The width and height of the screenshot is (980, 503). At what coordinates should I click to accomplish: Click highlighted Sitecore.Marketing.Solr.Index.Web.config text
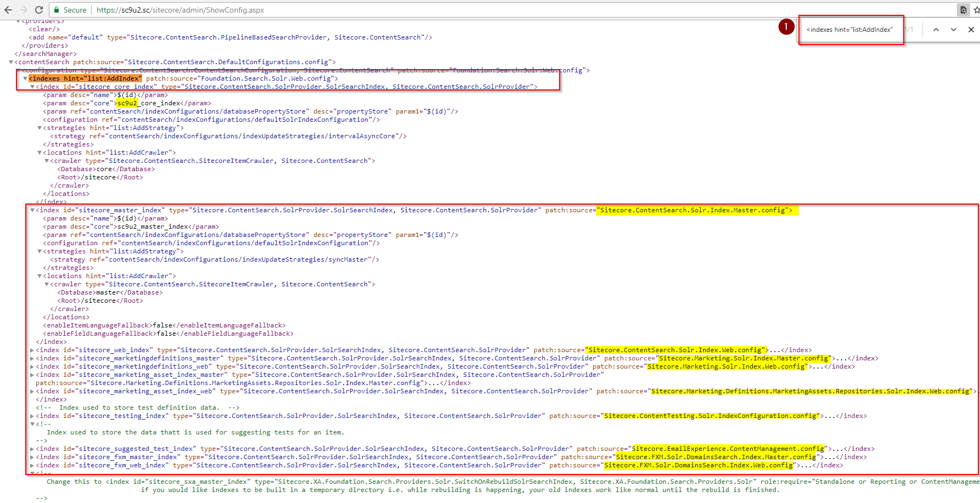coord(728,366)
